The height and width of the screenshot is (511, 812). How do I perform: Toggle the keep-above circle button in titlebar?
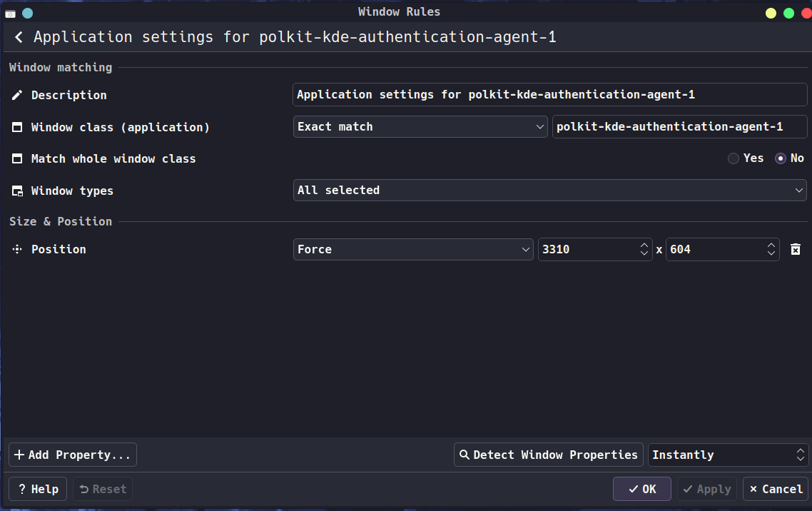pos(27,13)
